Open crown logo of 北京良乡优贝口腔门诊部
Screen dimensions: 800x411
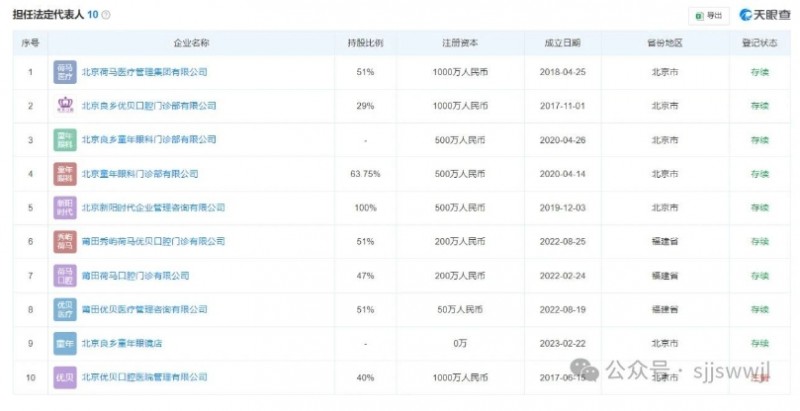65,106
